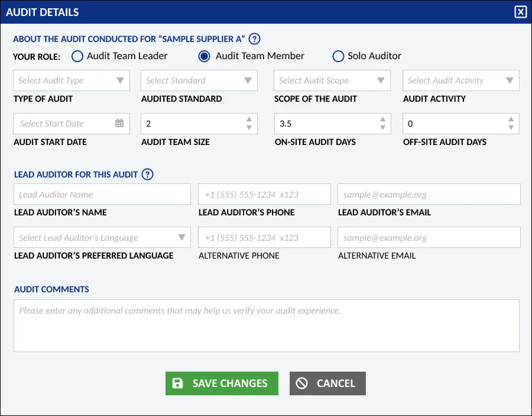This screenshot has width=532, height=416.
Task: Focus the Off-Site Audit Days field
Action: pyautogui.click(x=461, y=124)
